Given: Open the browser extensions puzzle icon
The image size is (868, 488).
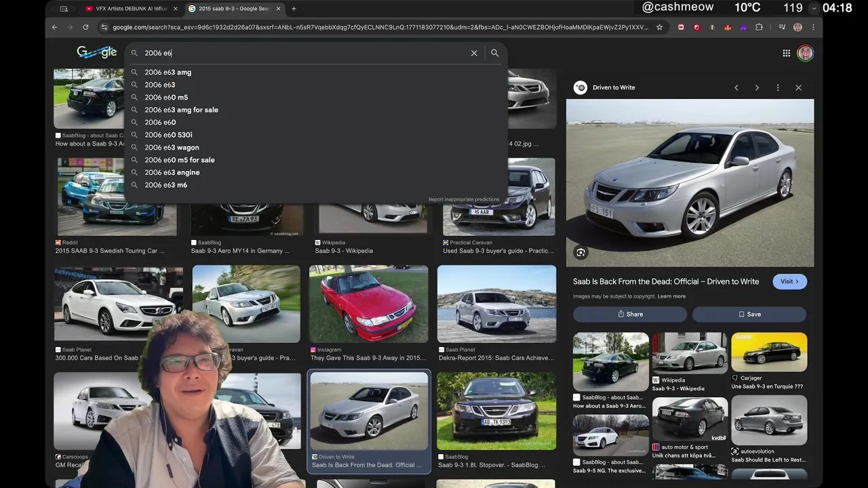Looking at the screenshot, I should 759,27.
